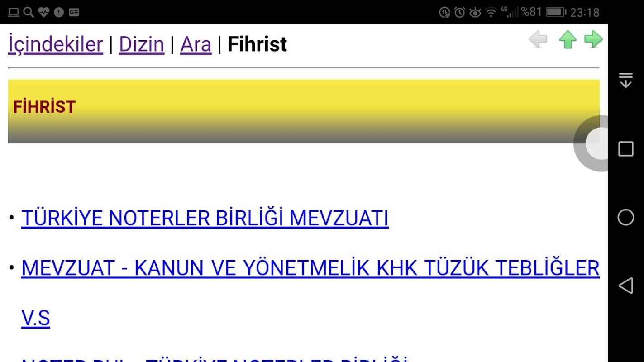Switch to the Dizin tab

(x=141, y=44)
